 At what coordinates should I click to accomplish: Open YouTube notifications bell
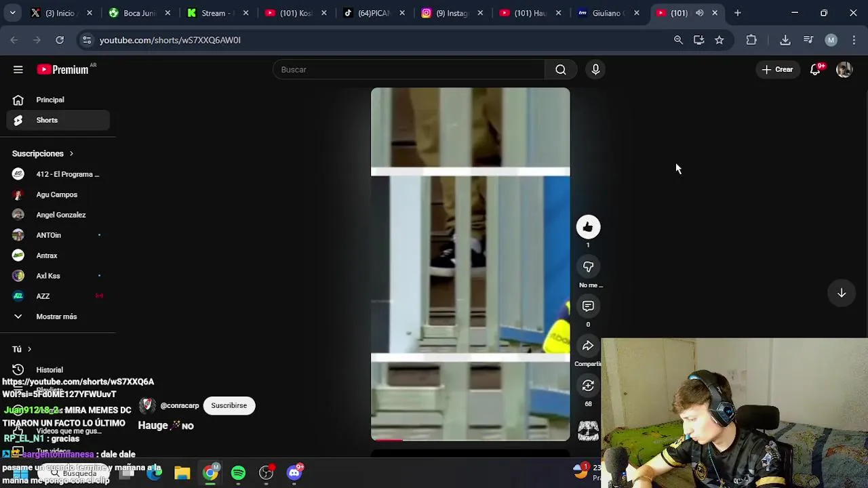816,69
